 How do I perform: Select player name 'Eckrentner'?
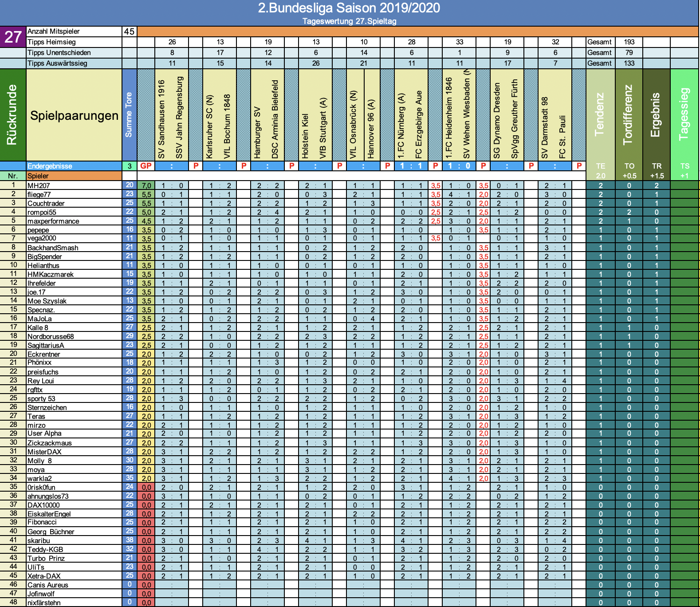coord(44,354)
